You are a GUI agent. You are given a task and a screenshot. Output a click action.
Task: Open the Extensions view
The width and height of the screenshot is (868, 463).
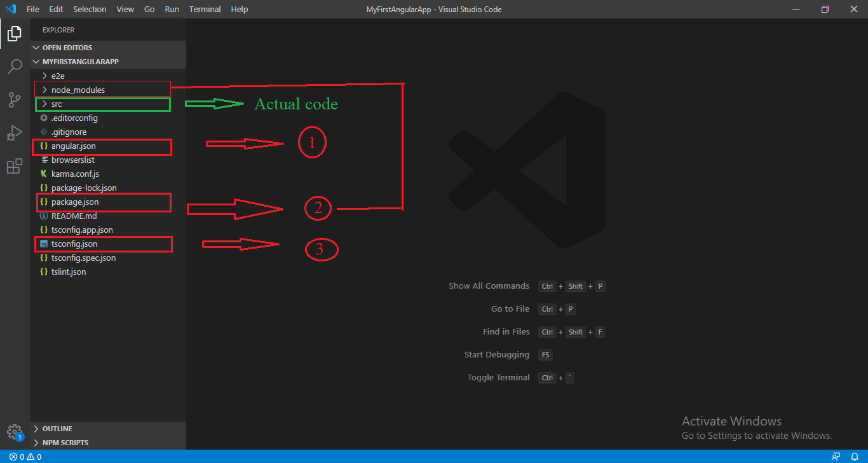coord(14,166)
